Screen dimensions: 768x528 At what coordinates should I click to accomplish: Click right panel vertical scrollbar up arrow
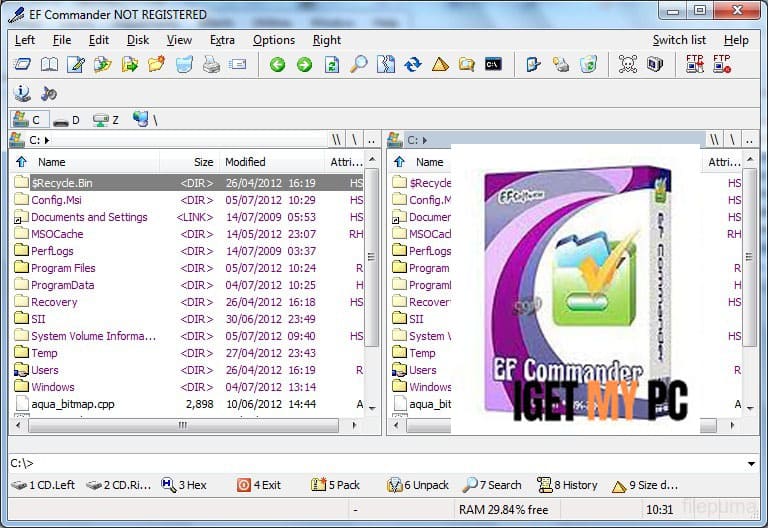(x=750, y=160)
